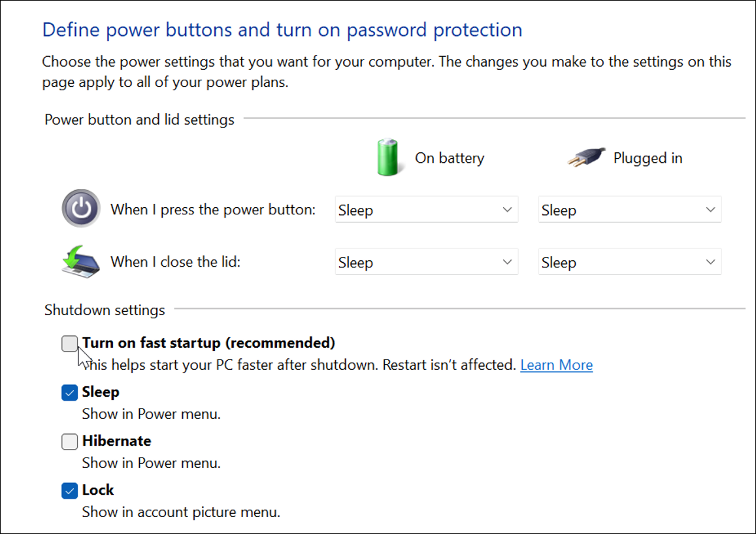Click the Power button and lid settings label
The image size is (756, 534).
point(139,119)
